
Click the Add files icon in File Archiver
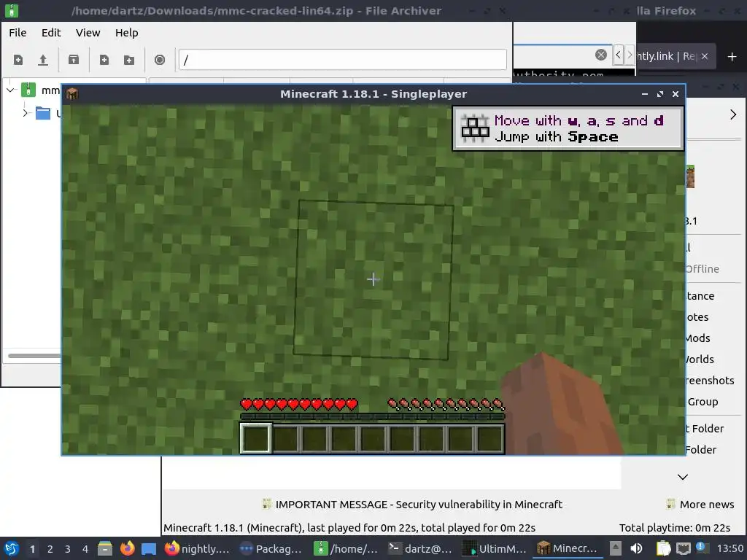[104, 60]
